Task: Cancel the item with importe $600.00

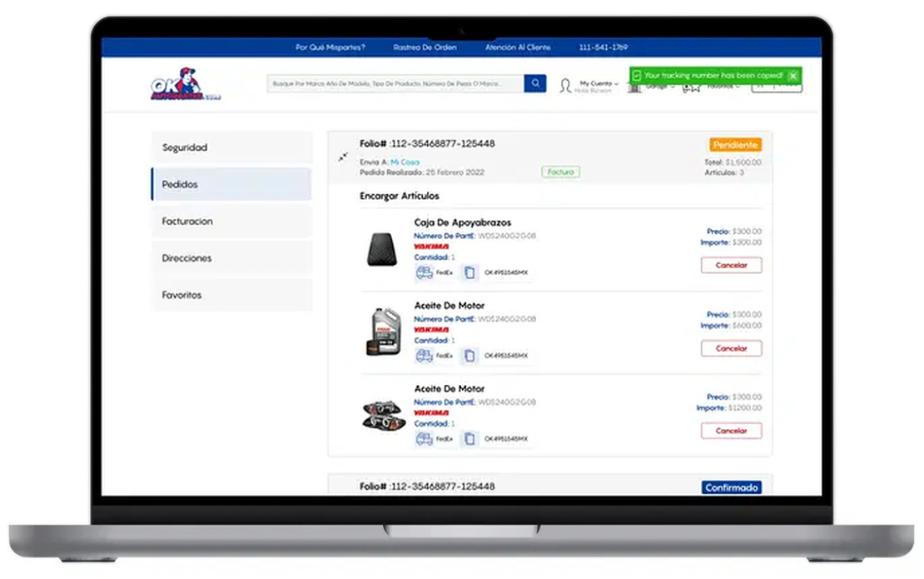Action: click(x=732, y=348)
